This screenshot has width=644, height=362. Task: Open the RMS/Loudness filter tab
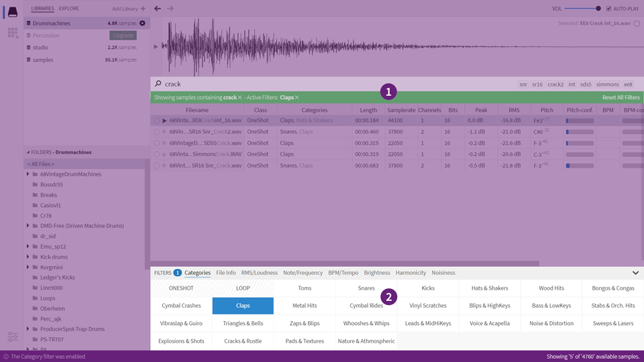(259, 273)
